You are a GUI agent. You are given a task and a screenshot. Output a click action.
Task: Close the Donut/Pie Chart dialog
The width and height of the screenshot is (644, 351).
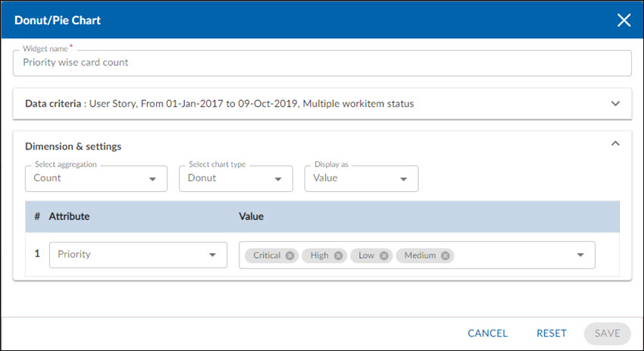pyautogui.click(x=624, y=20)
